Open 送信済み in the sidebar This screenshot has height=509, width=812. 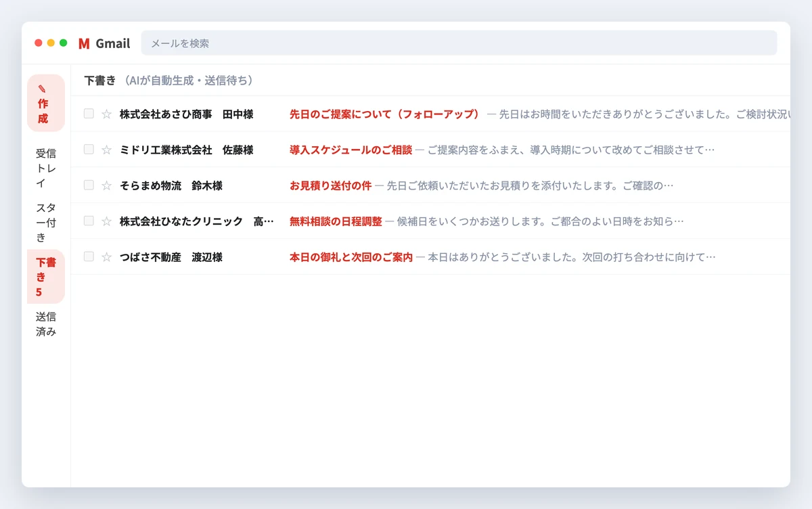(46, 324)
